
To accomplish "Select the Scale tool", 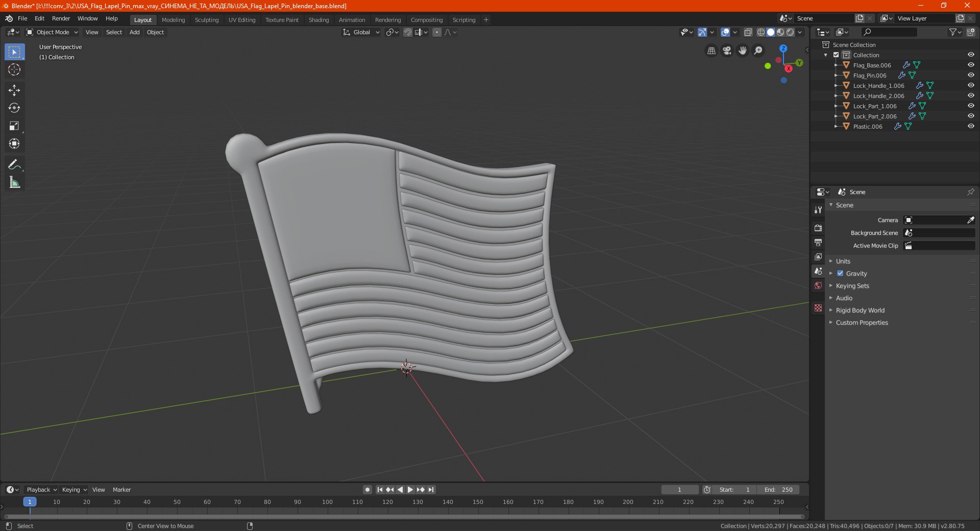I will pyautogui.click(x=14, y=126).
